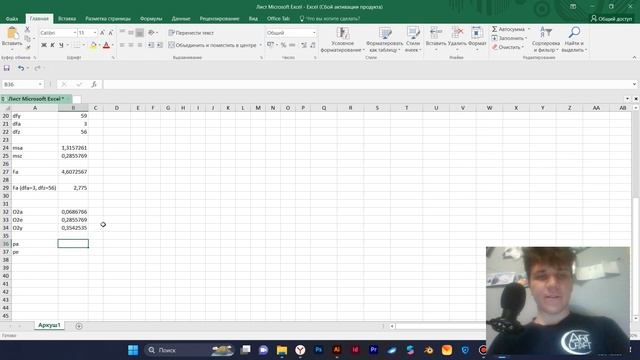The image size is (640, 360).
Task: Click the Delete cells (Удалить) icon
Action: point(457,33)
